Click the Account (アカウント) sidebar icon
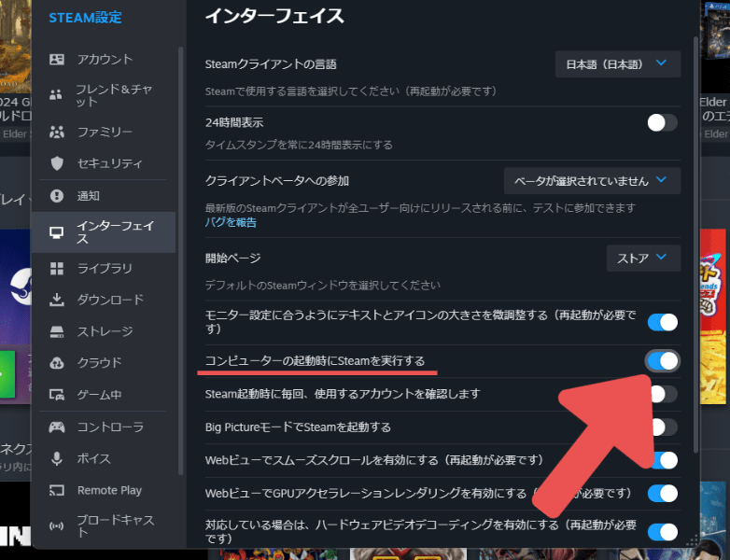The height and width of the screenshot is (560, 730). (x=57, y=59)
